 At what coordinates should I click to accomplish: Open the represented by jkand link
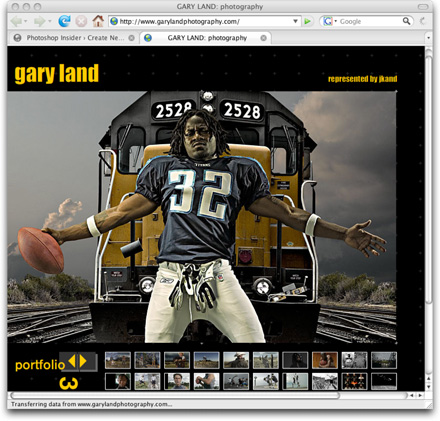click(x=362, y=79)
